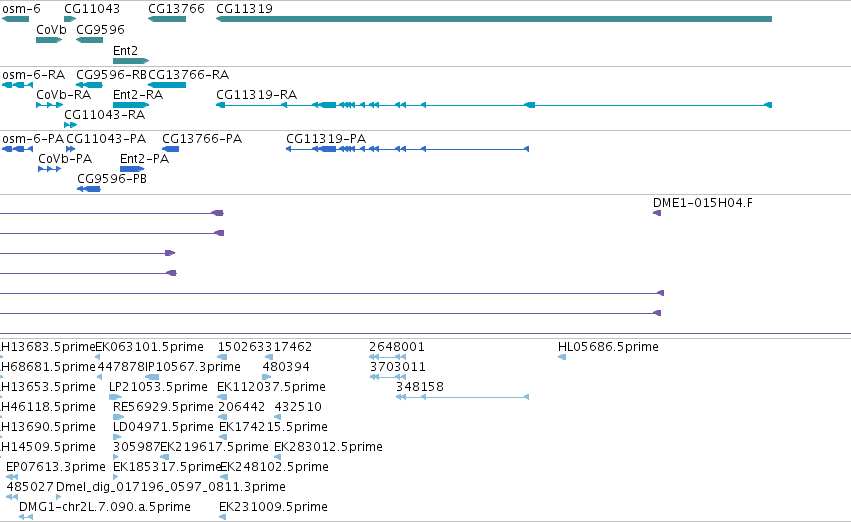Click the EP07613.3prime EST label
The image size is (851, 522).
coord(55,467)
